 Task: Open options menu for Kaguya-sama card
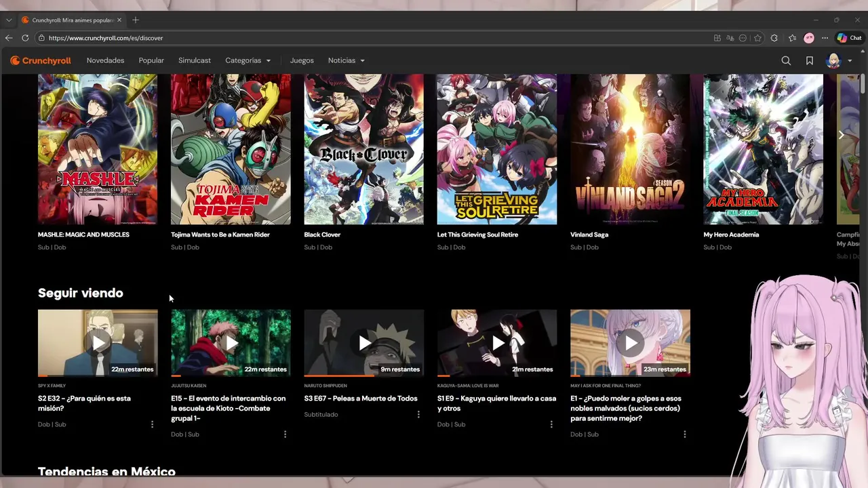551,424
